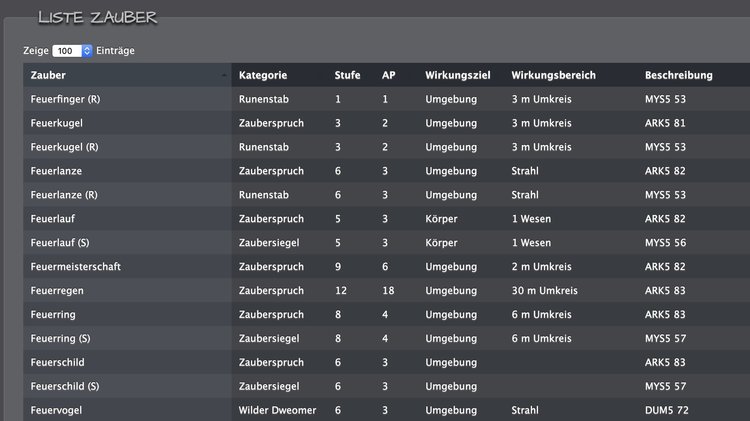
Task: Sort by Wirkungsziel column header
Action: coord(456,75)
